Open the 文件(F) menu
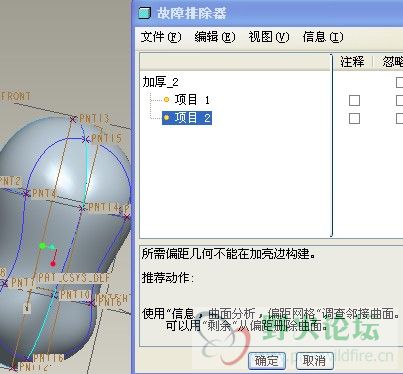Viewport: 403px width, 374px height. pyautogui.click(x=161, y=37)
